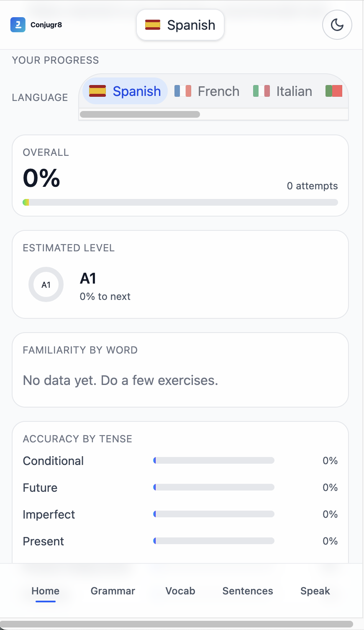364x630 pixels.
Task: Click the partially visible flag after Italian
Action: pyautogui.click(x=334, y=91)
